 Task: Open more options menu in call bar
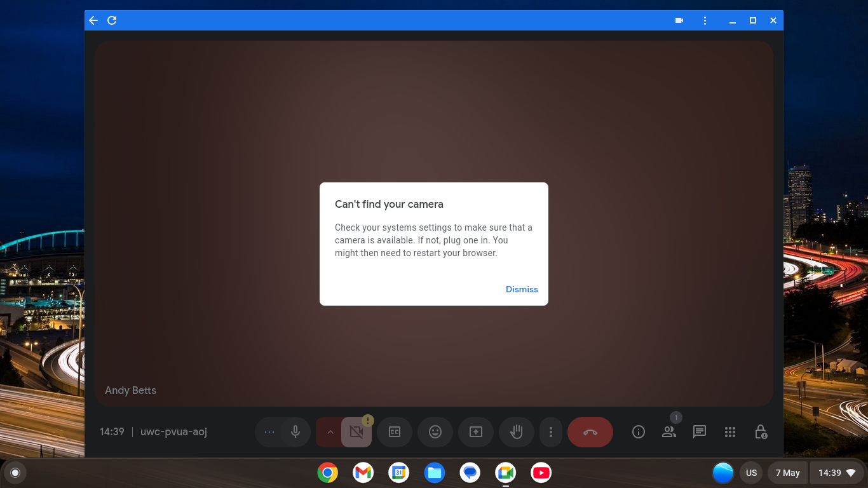pos(551,432)
